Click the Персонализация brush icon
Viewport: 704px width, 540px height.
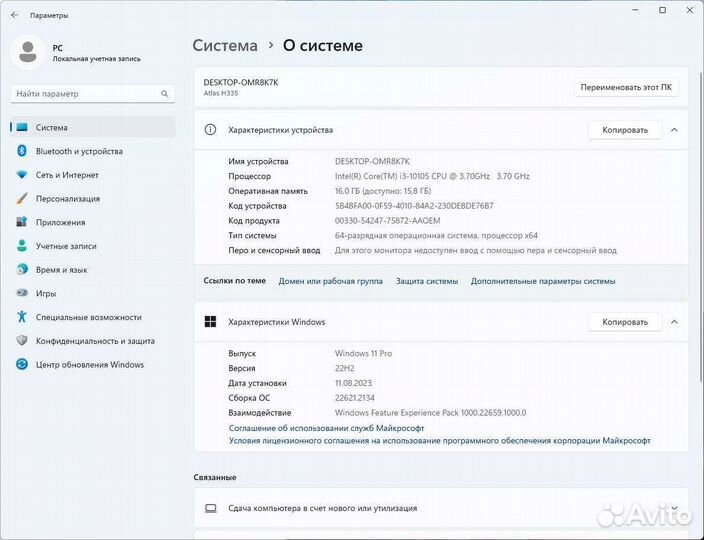[x=22, y=198]
